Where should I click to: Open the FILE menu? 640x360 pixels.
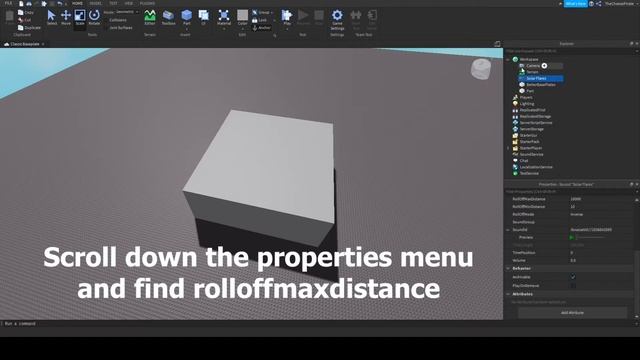pos(8,3)
